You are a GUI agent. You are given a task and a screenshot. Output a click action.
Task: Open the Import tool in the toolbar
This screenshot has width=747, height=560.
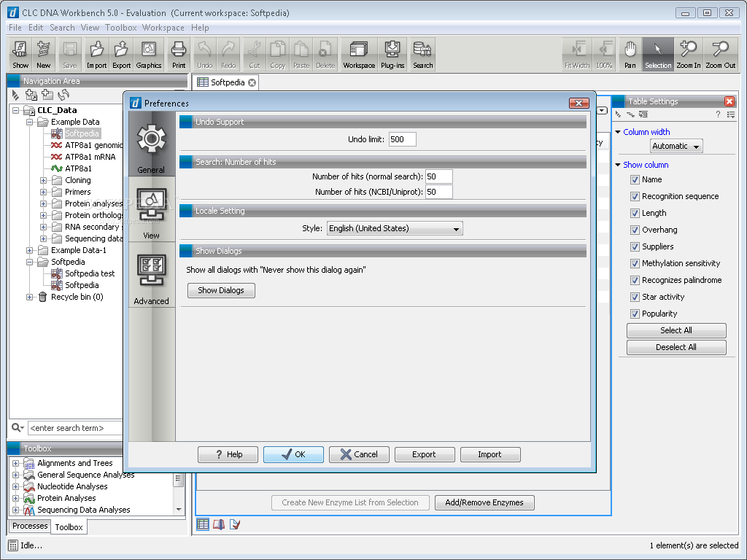97,54
